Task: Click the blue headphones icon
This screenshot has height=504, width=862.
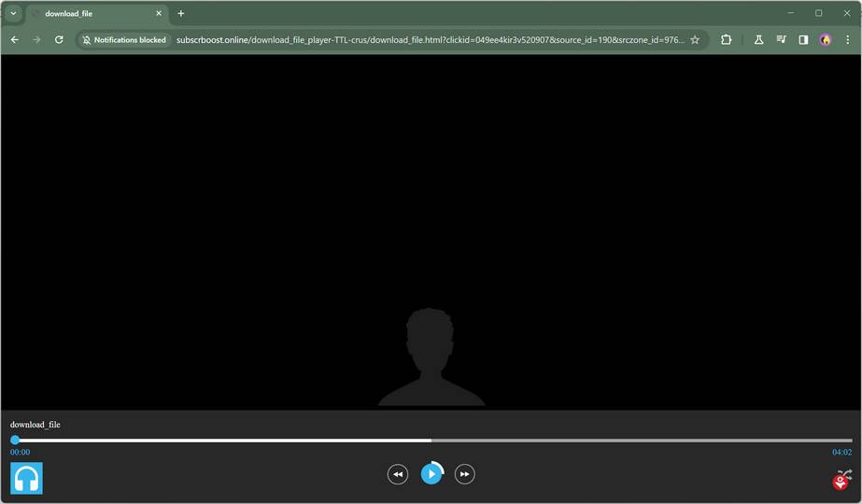Action: click(x=26, y=478)
